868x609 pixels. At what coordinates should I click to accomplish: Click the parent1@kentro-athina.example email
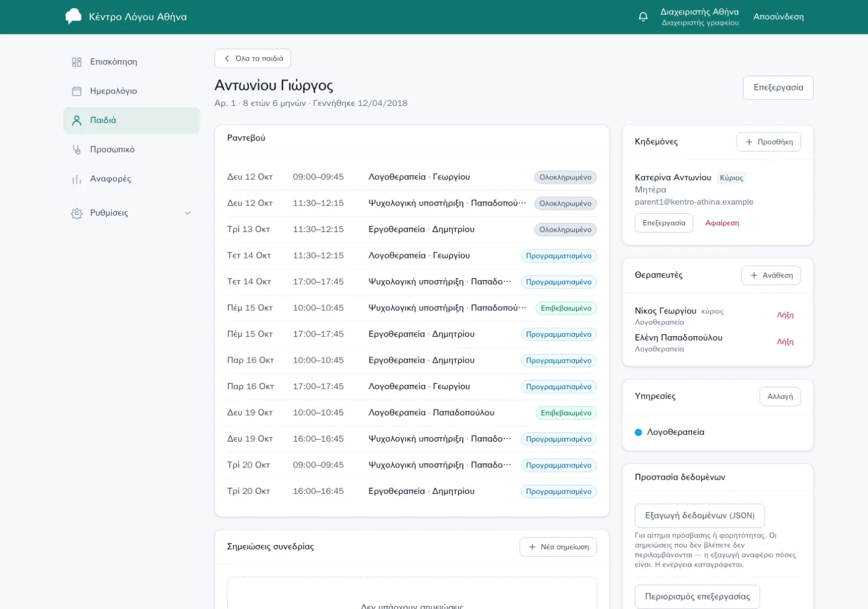click(694, 202)
